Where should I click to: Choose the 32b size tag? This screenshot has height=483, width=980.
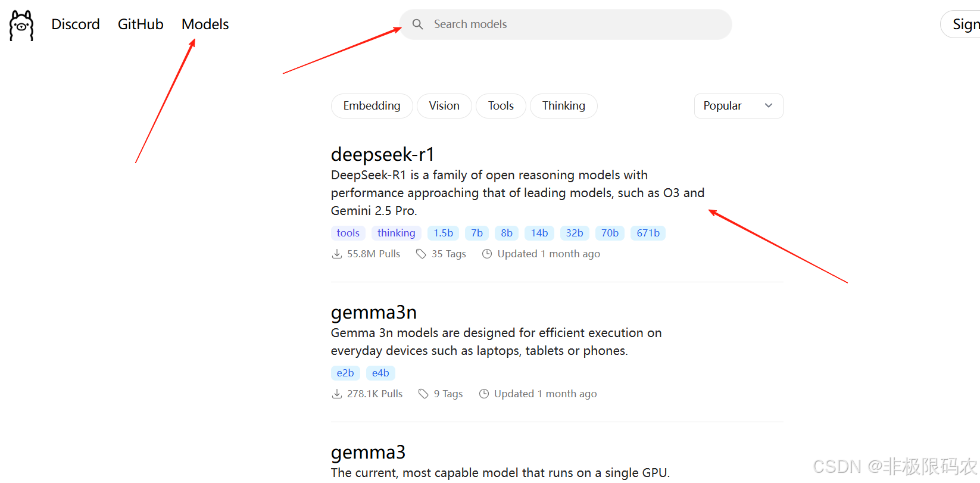(575, 233)
